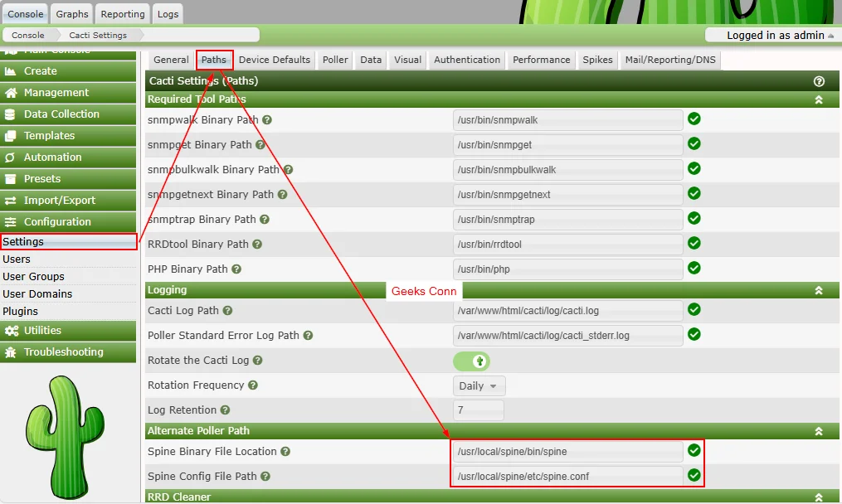This screenshot has height=504, width=842.
Task: Open the Graphs top tab
Action: [x=72, y=14]
